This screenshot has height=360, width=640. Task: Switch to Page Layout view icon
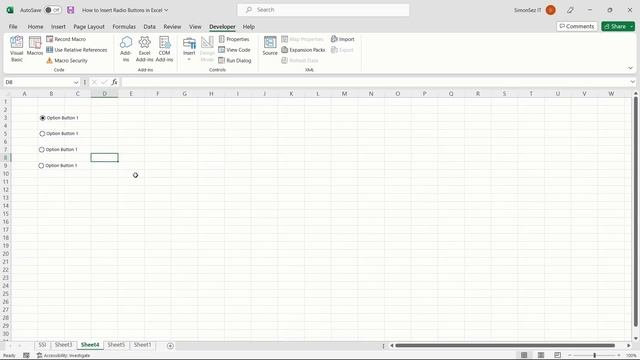[541, 355]
